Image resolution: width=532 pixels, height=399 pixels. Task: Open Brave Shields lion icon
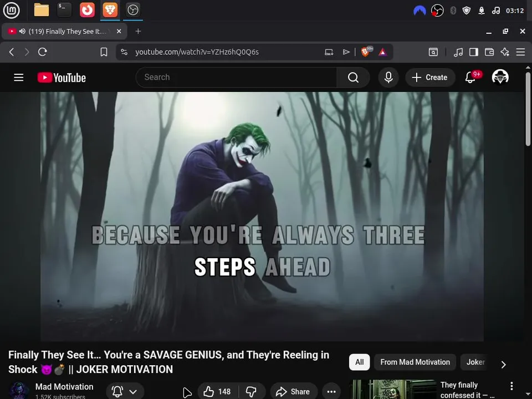coord(366,52)
